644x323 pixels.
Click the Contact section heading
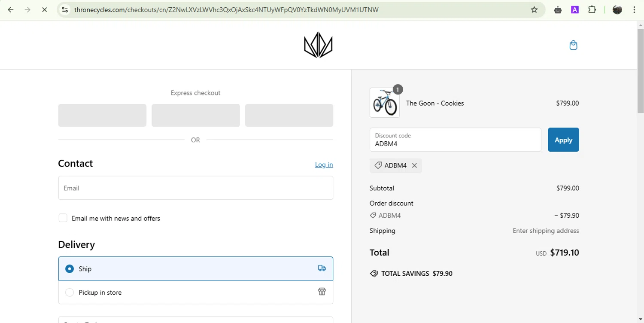75,163
